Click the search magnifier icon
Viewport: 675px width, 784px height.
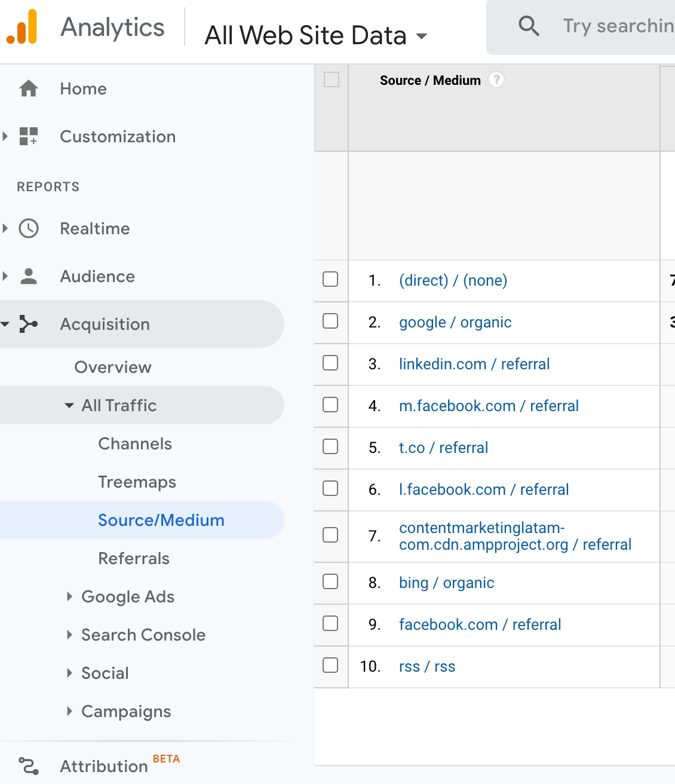coord(529,26)
